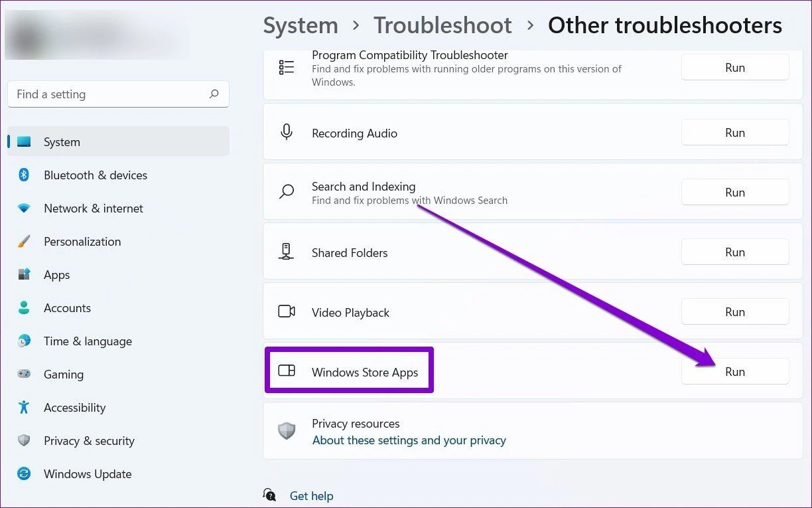Run the Recording Audio troubleshooter
The image size is (812, 508).
[x=735, y=133]
